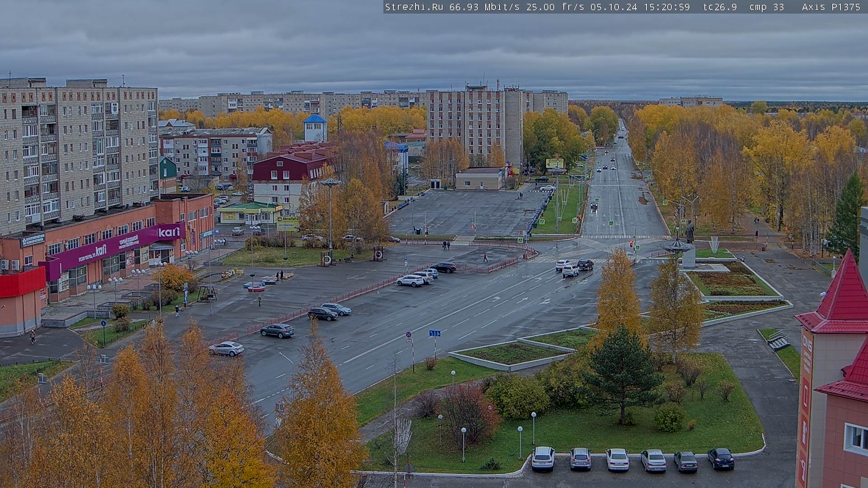Click the Axis P1375 camera model text
The width and height of the screenshot is (868, 488).
click(831, 7)
